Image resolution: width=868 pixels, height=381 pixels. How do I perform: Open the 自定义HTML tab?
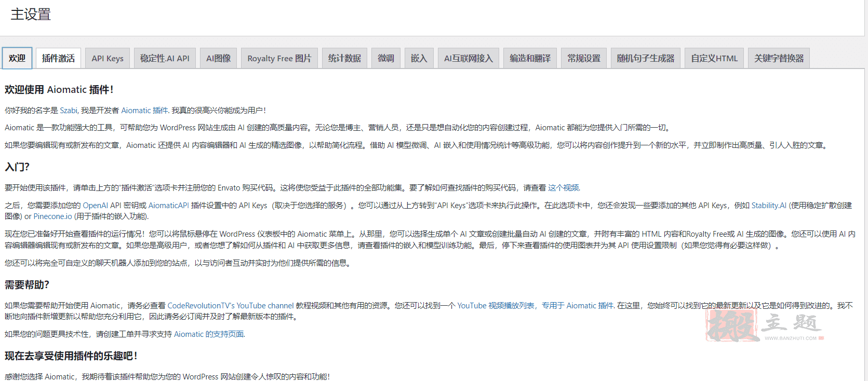714,58
